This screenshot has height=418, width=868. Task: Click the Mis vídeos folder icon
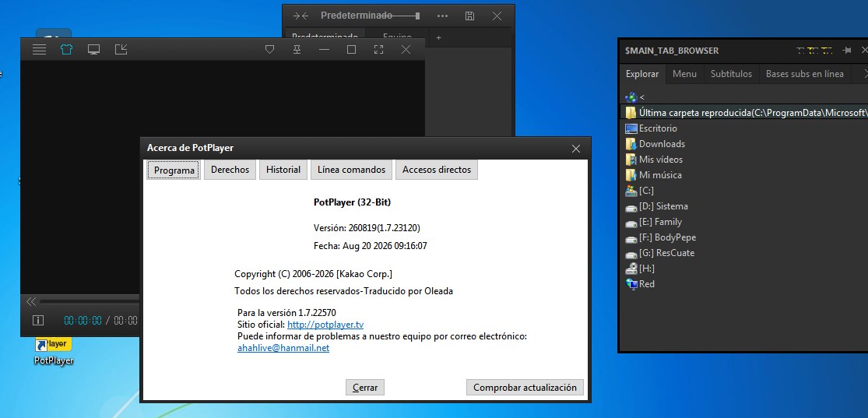(631, 160)
